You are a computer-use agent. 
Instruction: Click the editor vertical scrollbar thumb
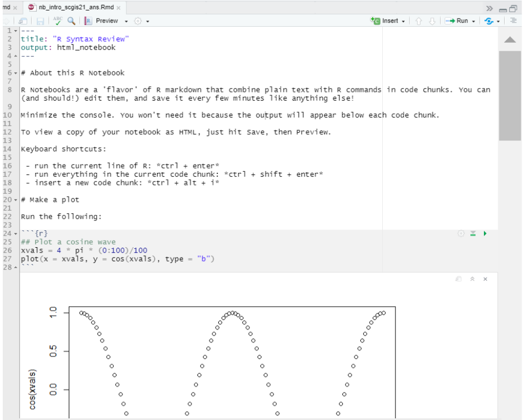tap(510, 96)
